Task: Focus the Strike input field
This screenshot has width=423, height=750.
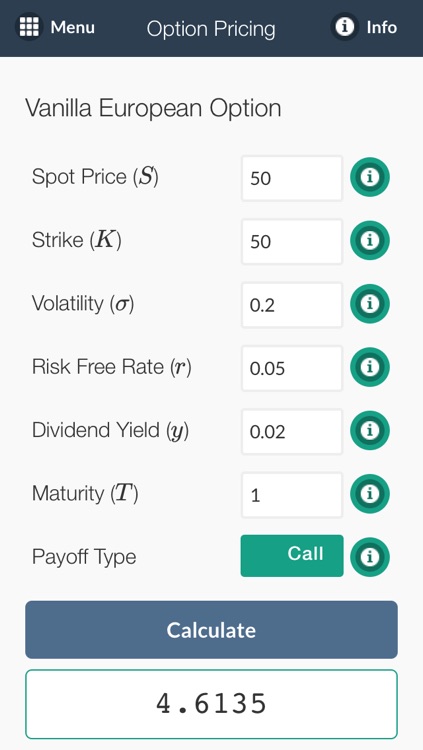Action: (x=292, y=241)
